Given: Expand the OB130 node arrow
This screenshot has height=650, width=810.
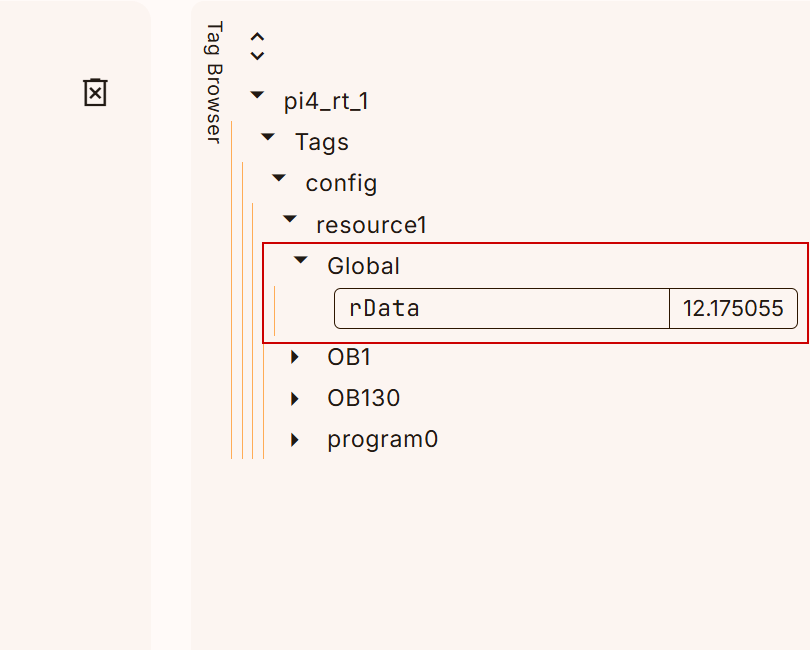Looking at the screenshot, I should tap(295, 398).
